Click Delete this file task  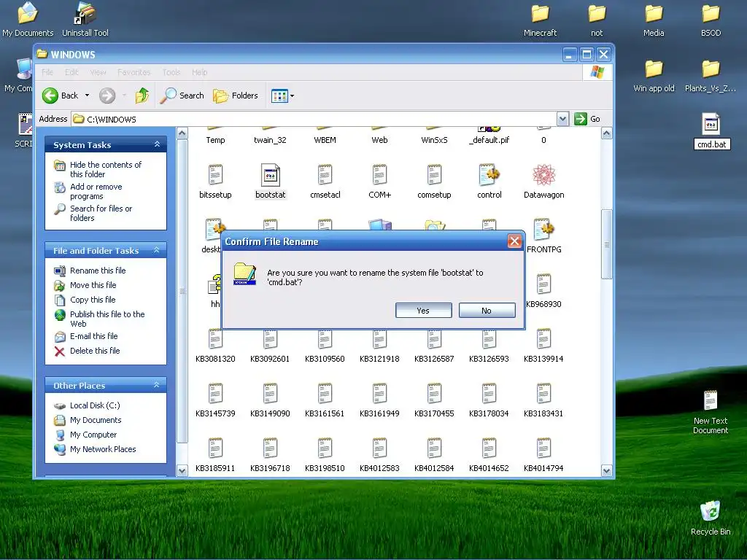(x=95, y=351)
